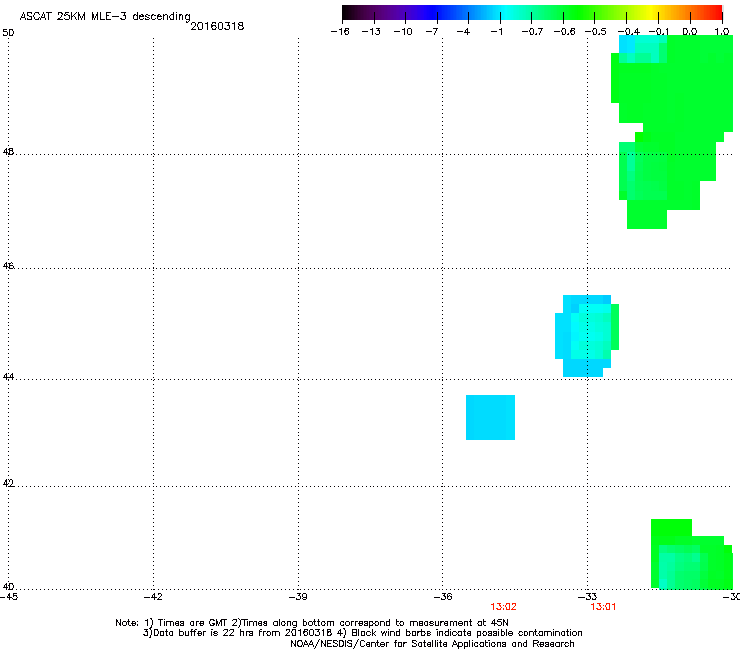Click the colorbar label '1.0'

point(722,32)
